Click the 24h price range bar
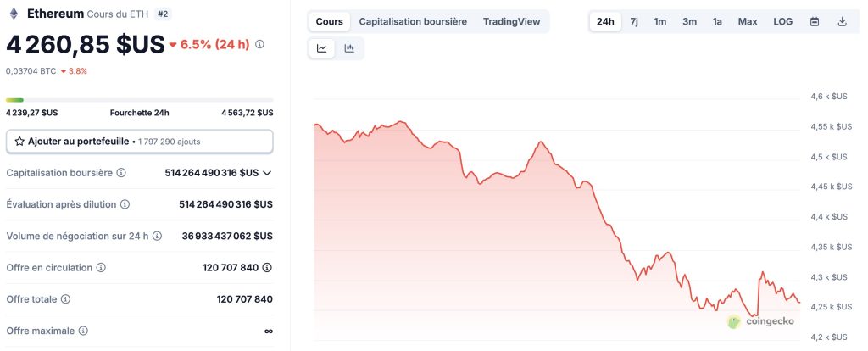The height and width of the screenshot is (351, 868). [x=139, y=100]
